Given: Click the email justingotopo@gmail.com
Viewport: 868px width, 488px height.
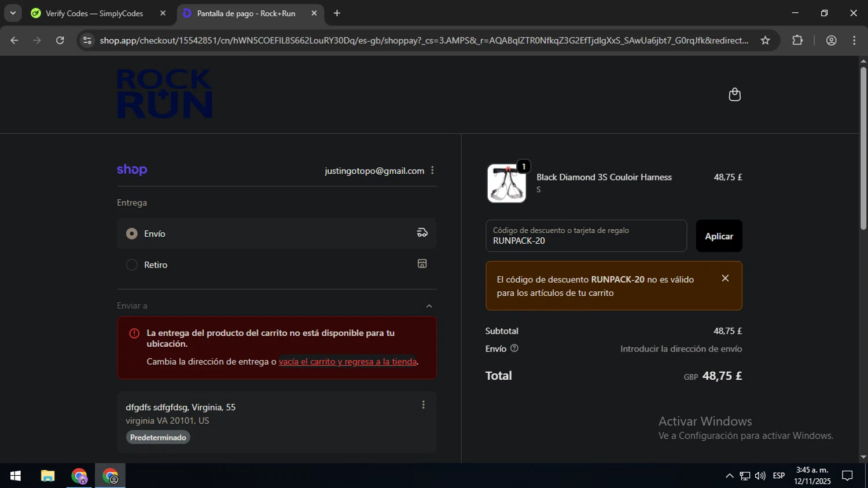Looking at the screenshot, I should (x=374, y=171).
